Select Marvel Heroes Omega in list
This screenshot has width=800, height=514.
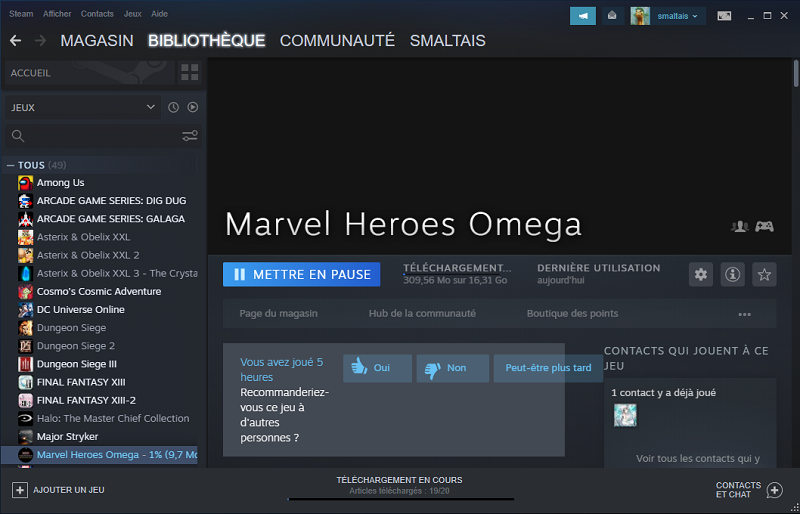tap(99, 455)
